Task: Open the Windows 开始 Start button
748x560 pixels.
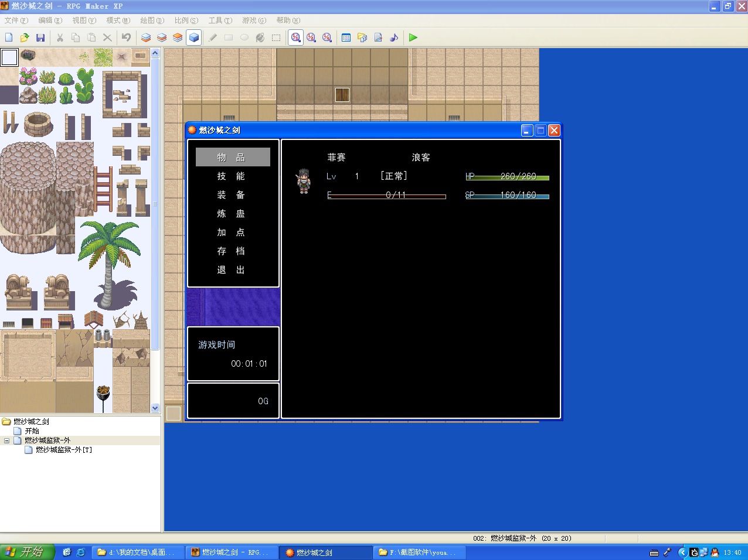Action: (x=27, y=552)
